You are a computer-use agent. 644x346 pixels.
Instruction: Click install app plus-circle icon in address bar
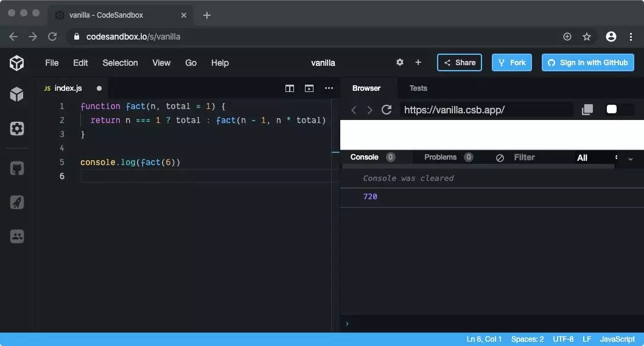pos(567,37)
